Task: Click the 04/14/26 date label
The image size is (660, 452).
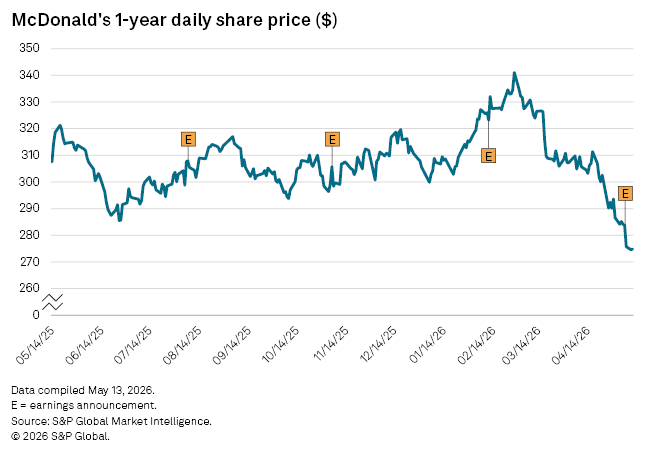Action: click(571, 345)
